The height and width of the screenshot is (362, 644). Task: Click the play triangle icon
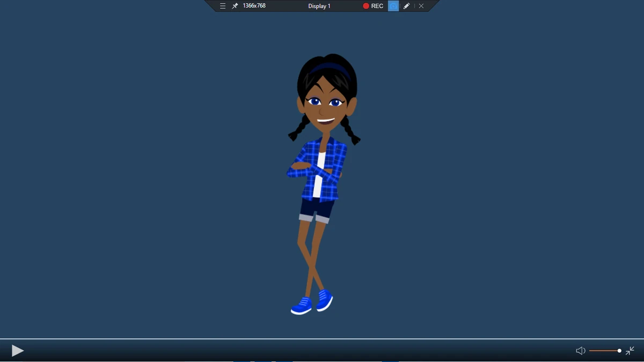point(18,350)
